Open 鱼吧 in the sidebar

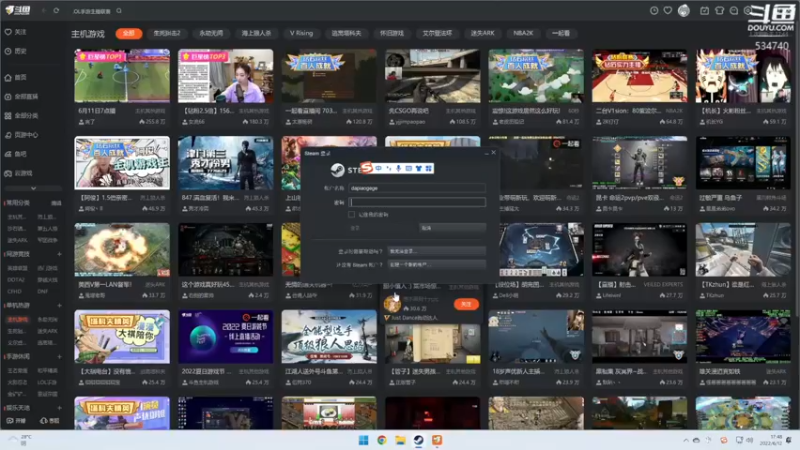(16, 154)
